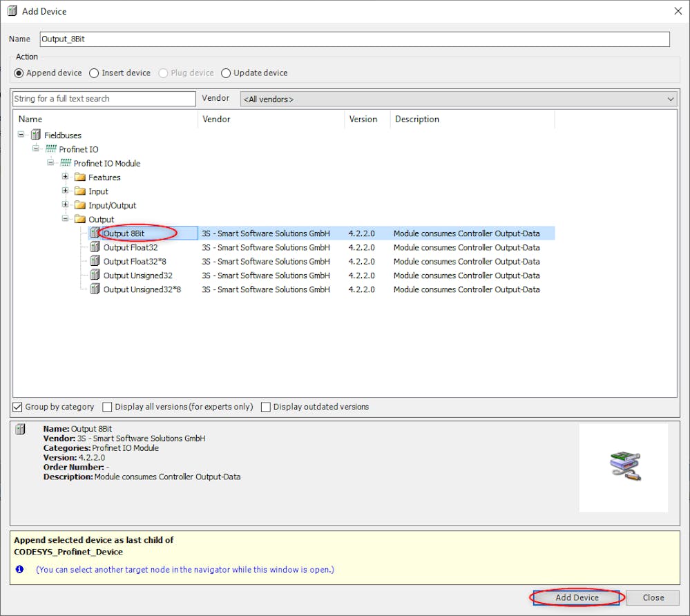Collapse the Fieldbuses tree node
This screenshot has width=690, height=616.
pyautogui.click(x=21, y=134)
